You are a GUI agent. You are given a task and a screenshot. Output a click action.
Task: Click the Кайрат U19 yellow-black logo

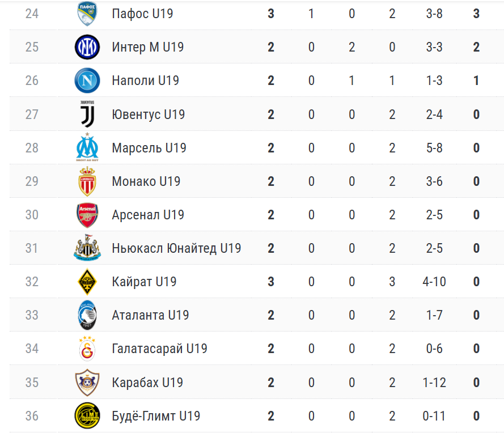tap(87, 282)
